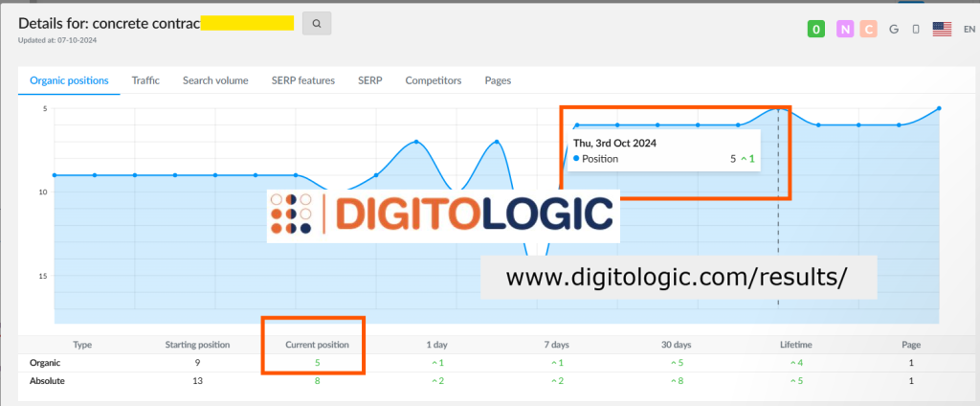Switch to the SERP tab
This screenshot has width=980, height=406.
[x=370, y=80]
